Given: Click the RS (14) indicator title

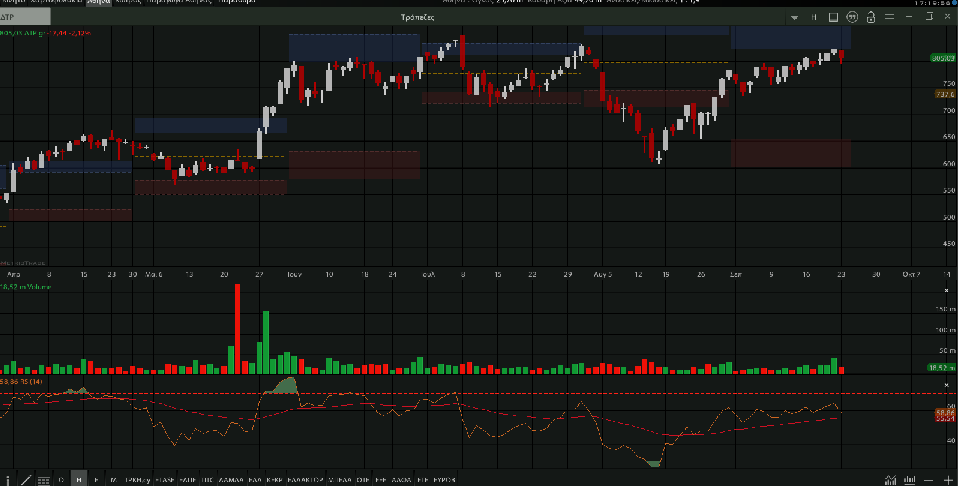Looking at the screenshot, I should click(21, 382).
